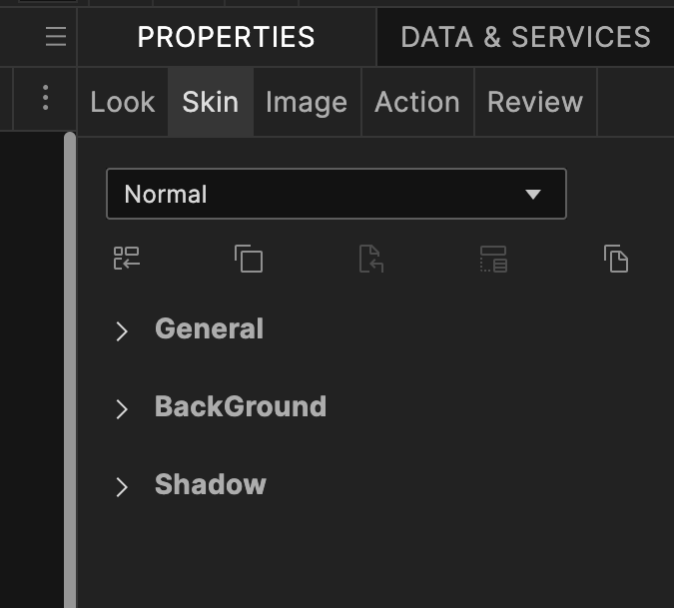The width and height of the screenshot is (674, 608).
Task: Select the Look tab
Action: [x=122, y=102]
